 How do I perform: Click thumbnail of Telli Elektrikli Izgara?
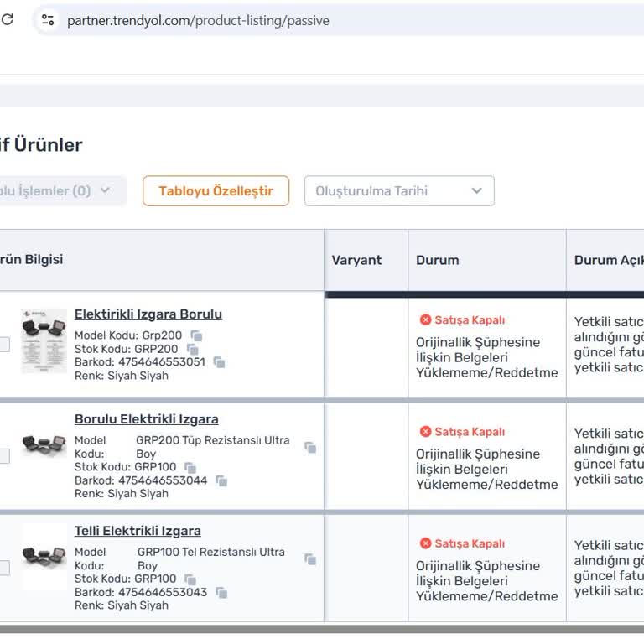tap(44, 555)
